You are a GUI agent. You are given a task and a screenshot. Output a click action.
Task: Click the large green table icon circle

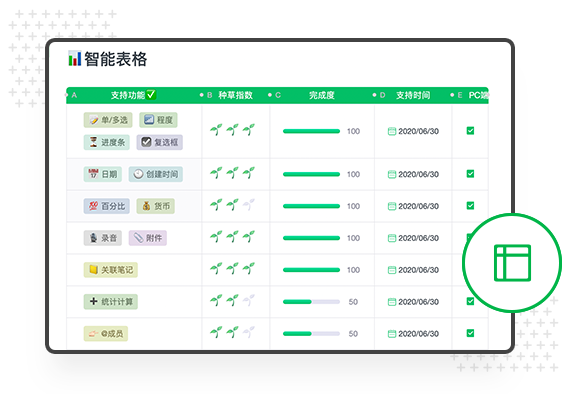click(512, 263)
